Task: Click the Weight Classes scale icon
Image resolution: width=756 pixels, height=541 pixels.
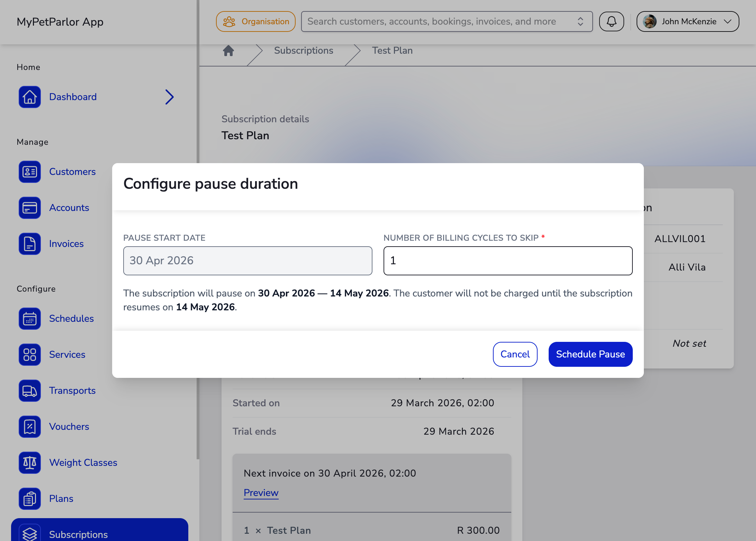Action: (x=30, y=463)
